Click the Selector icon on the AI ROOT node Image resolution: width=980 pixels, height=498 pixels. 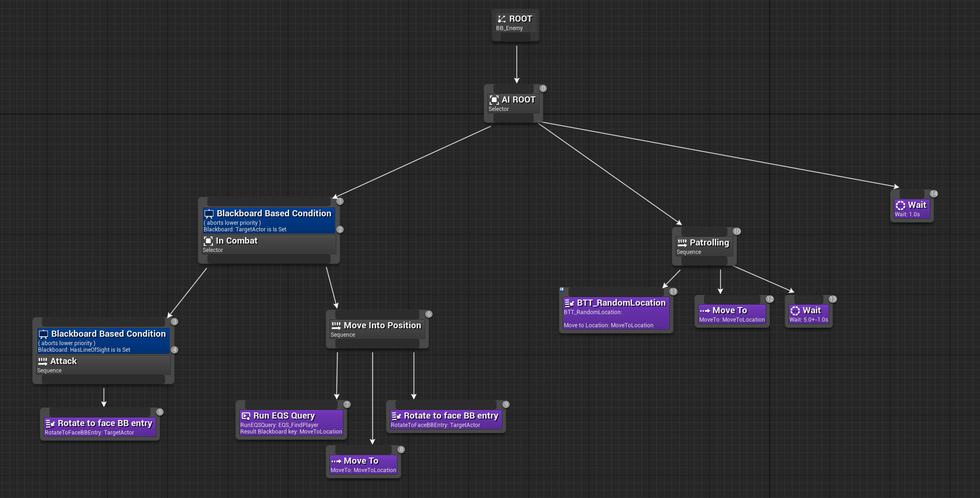point(494,100)
